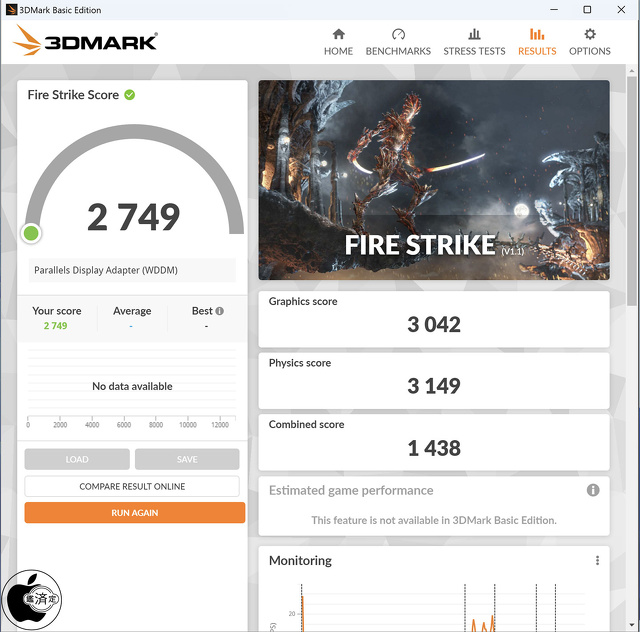
Task: Click the Monitoring section heading
Action: coord(300,561)
